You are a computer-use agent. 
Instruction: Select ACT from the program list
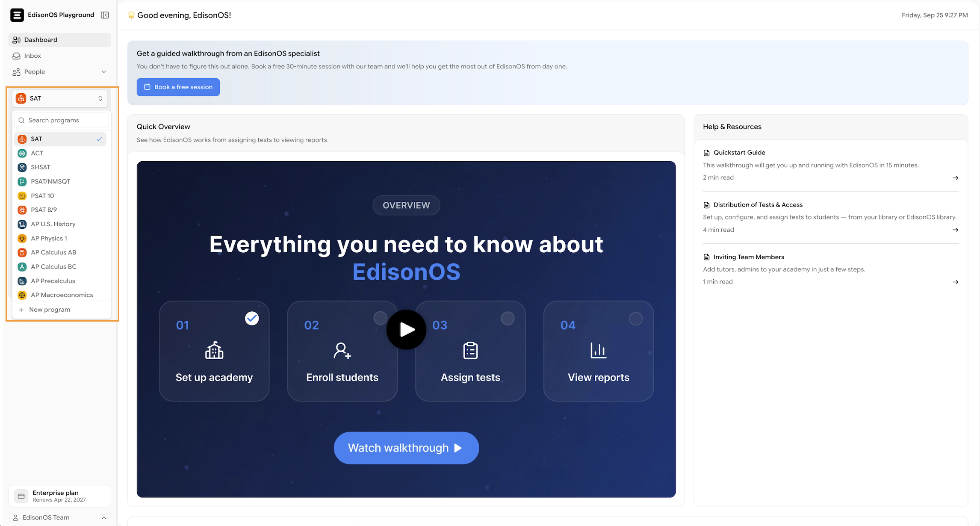[60, 153]
